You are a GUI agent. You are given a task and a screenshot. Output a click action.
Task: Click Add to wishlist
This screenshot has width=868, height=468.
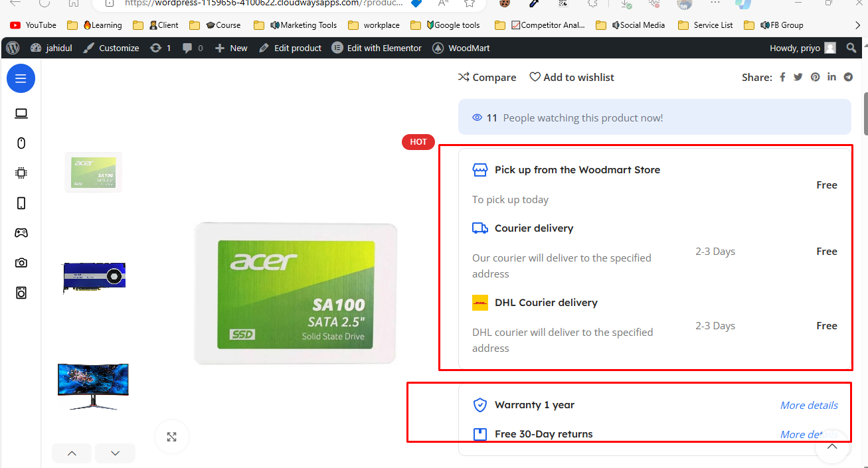coord(572,77)
